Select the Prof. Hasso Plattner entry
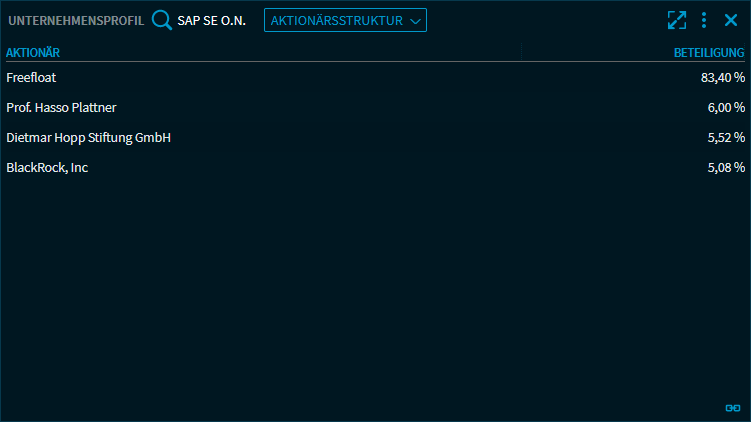 pyautogui.click(x=68, y=107)
